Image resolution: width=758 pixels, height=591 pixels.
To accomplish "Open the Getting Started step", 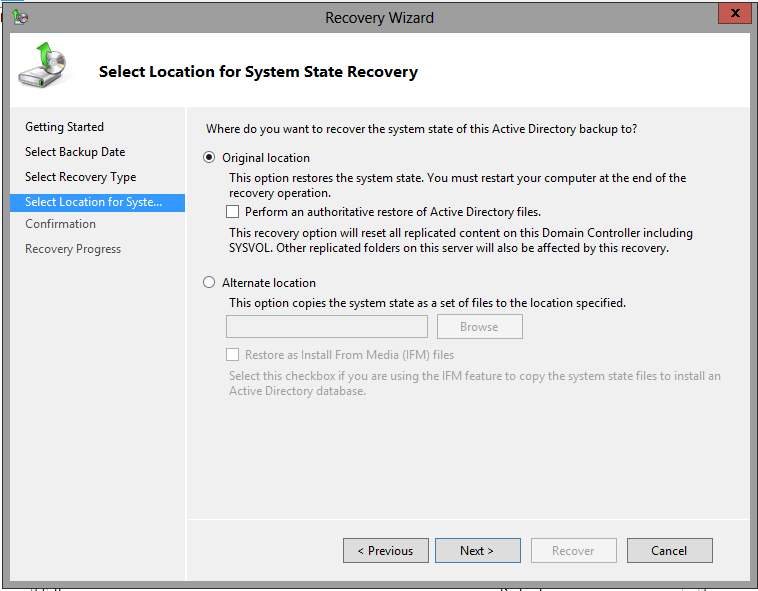I will pyautogui.click(x=64, y=127).
